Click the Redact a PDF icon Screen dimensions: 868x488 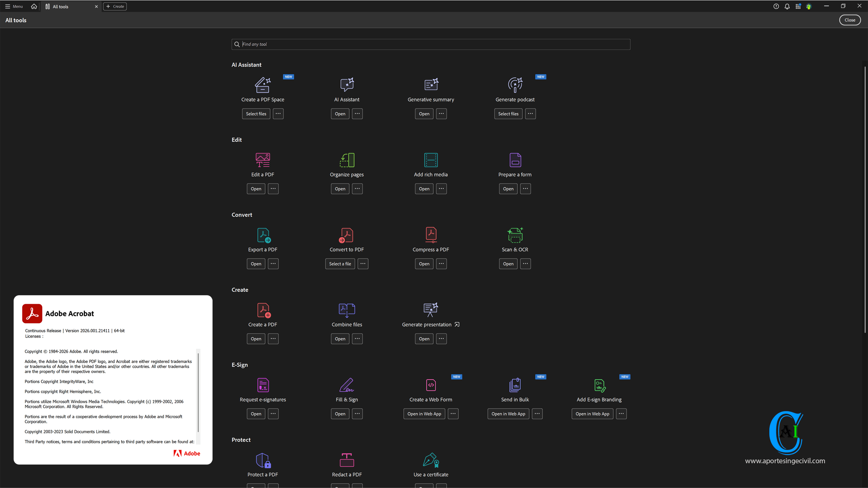[347, 460]
